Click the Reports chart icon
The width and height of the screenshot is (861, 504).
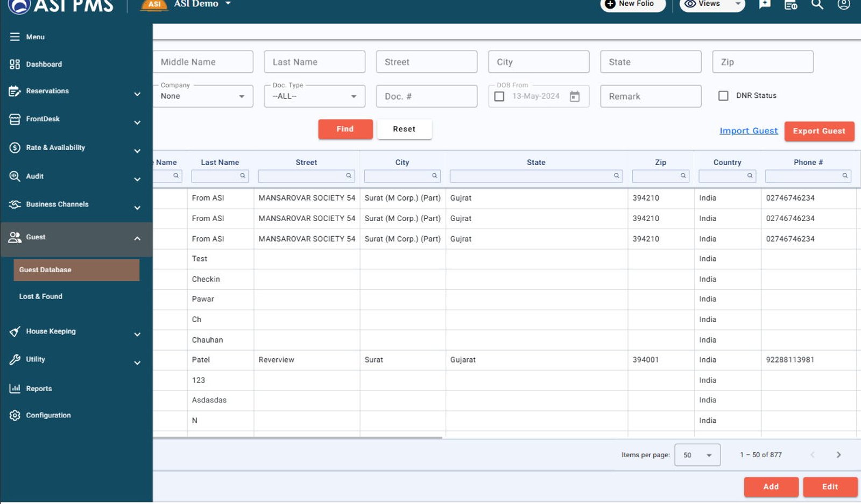[15, 388]
